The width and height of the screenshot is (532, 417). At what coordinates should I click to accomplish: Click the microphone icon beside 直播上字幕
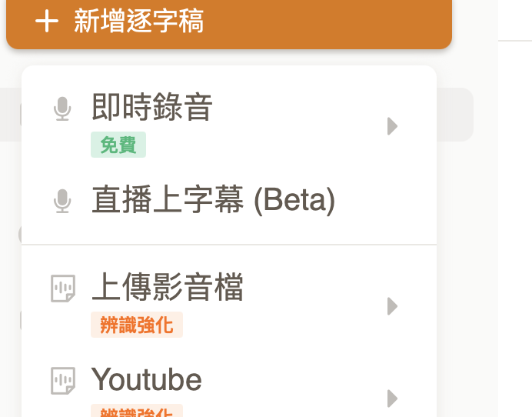click(x=62, y=201)
